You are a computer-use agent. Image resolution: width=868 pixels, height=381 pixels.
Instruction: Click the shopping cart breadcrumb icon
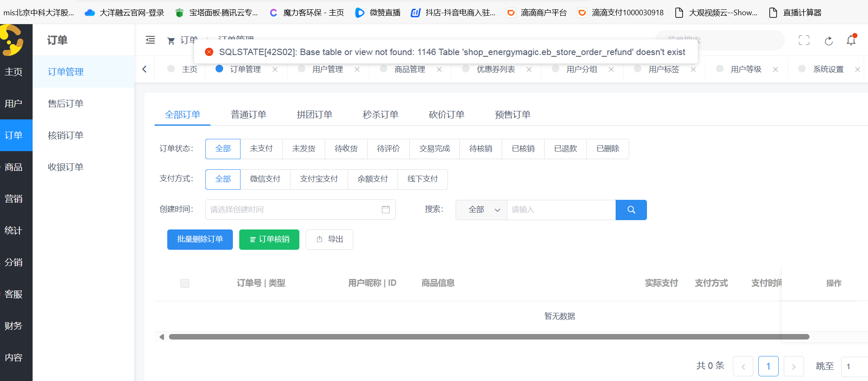[x=171, y=41]
